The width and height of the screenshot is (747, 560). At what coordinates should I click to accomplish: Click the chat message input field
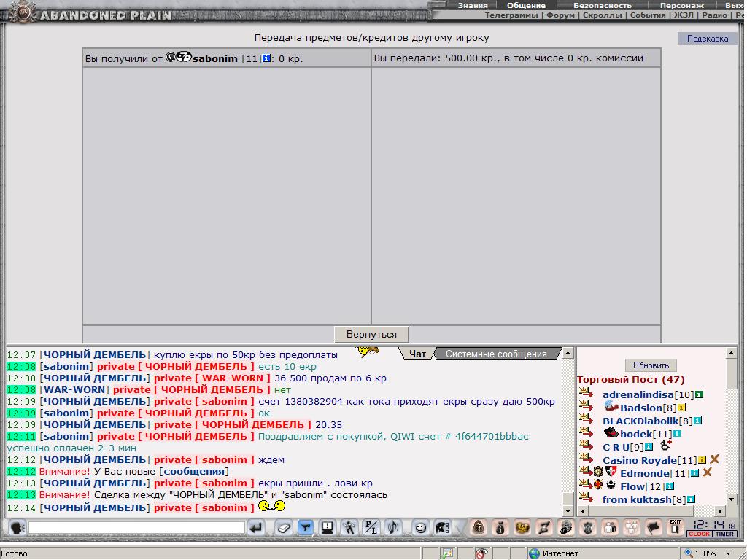tap(136, 528)
